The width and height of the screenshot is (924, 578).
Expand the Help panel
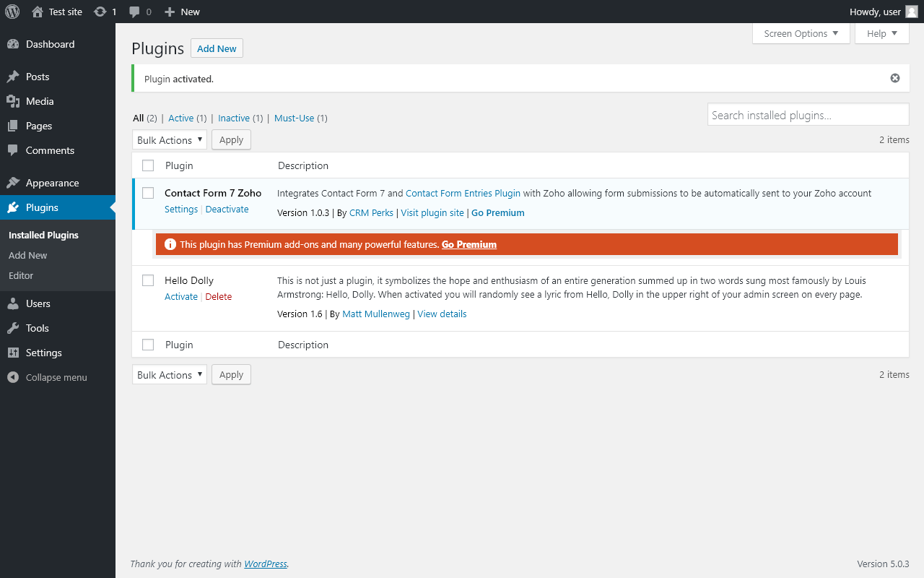882,33
